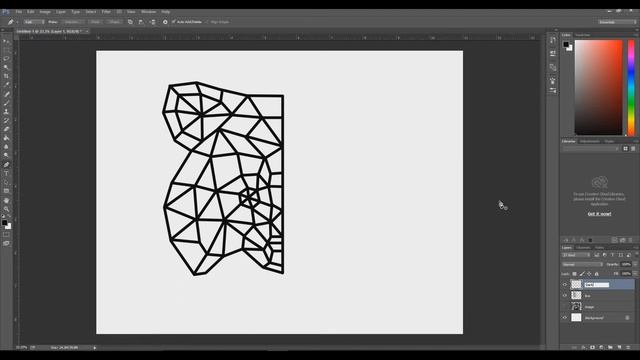Switch to the Paths tab
This screenshot has width=640, height=360.
tap(599, 248)
